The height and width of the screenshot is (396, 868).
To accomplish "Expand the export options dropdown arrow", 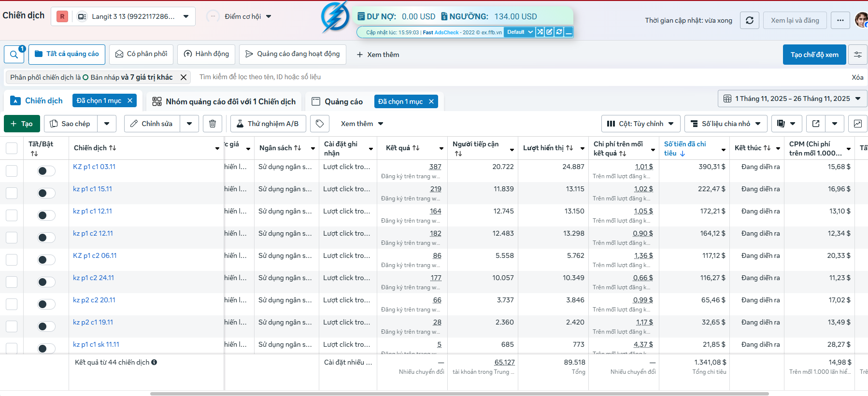I will click(x=835, y=124).
